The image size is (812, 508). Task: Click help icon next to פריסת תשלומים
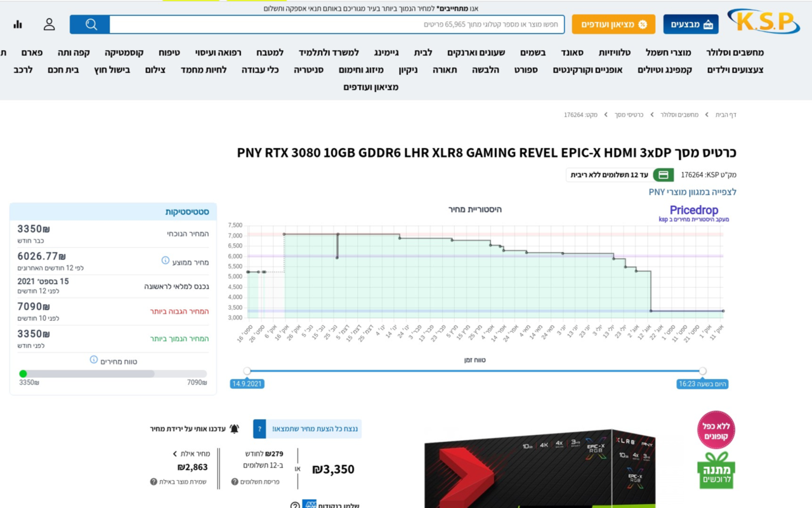point(235,482)
